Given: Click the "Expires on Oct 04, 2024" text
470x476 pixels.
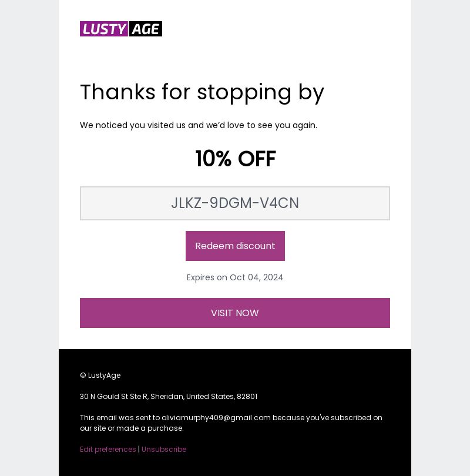Looking at the screenshot, I should coord(235,277).
